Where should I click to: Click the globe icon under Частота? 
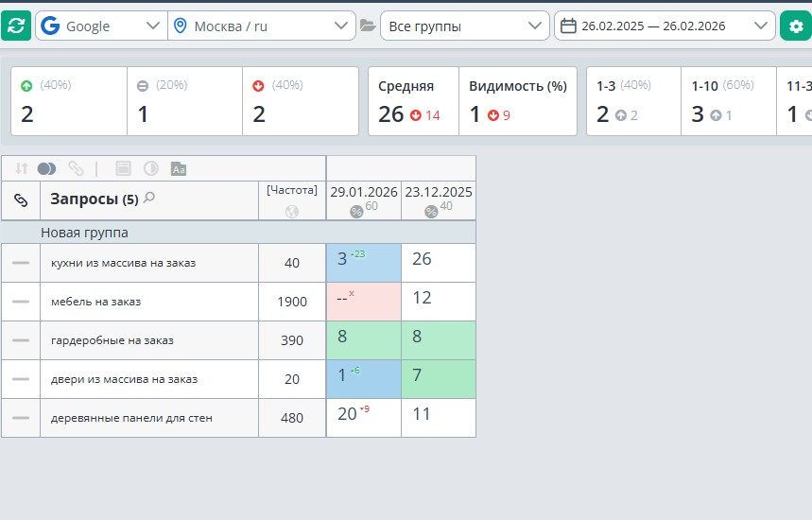point(292,212)
